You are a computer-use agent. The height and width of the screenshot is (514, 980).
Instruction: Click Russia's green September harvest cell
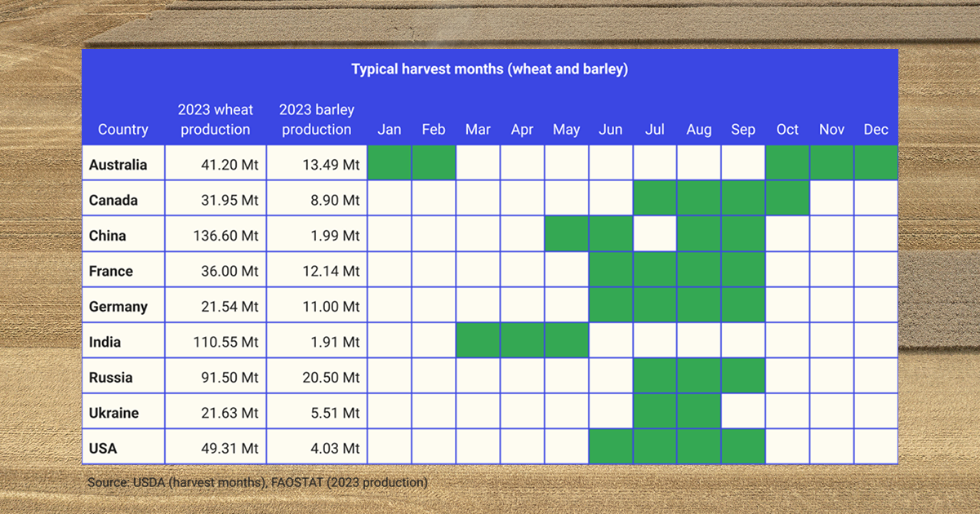click(743, 377)
